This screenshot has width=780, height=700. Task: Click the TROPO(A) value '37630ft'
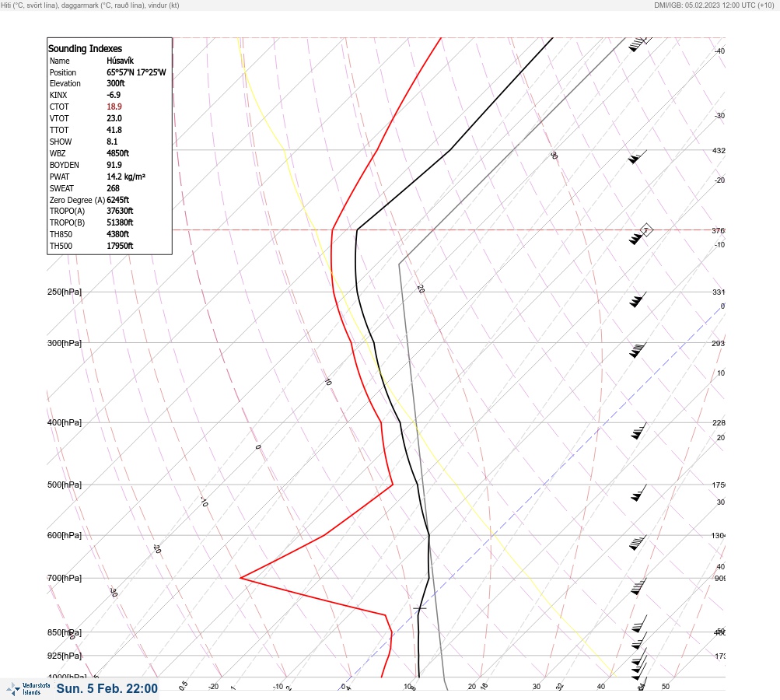pyautogui.click(x=120, y=211)
